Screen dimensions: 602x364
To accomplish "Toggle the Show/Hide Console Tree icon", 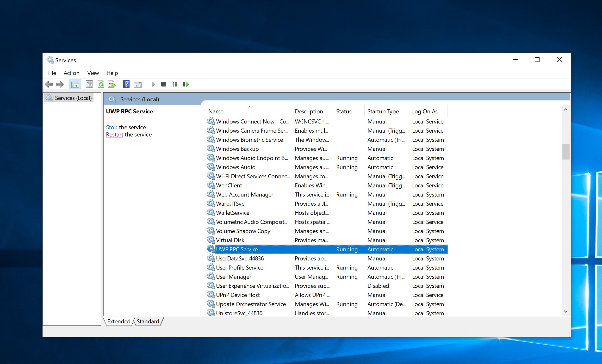I will 75,84.
